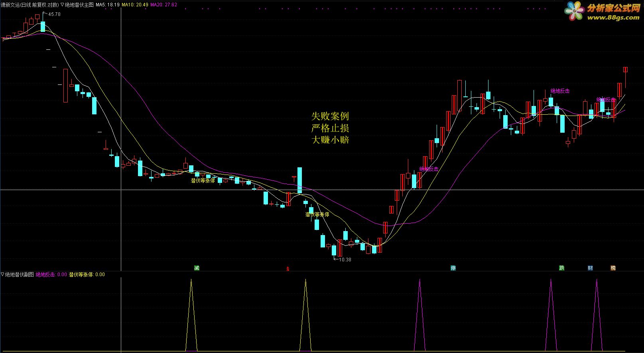
Task: Select the MA10: 20.49 indicator value
Action: tap(135, 5)
